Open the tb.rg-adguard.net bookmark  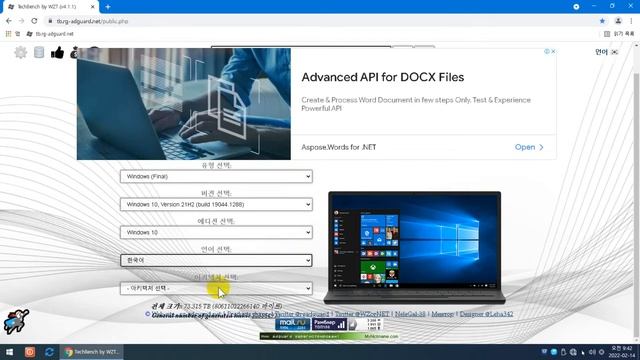click(50, 34)
